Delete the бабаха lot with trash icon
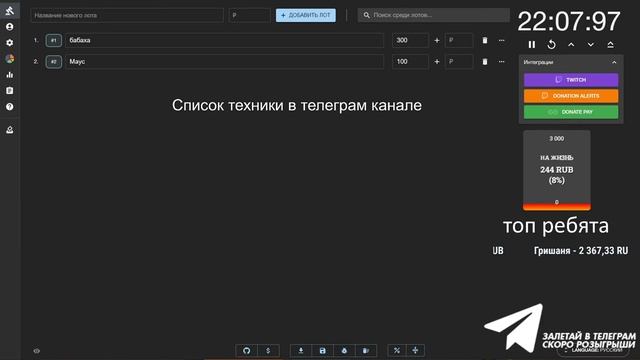 click(485, 40)
